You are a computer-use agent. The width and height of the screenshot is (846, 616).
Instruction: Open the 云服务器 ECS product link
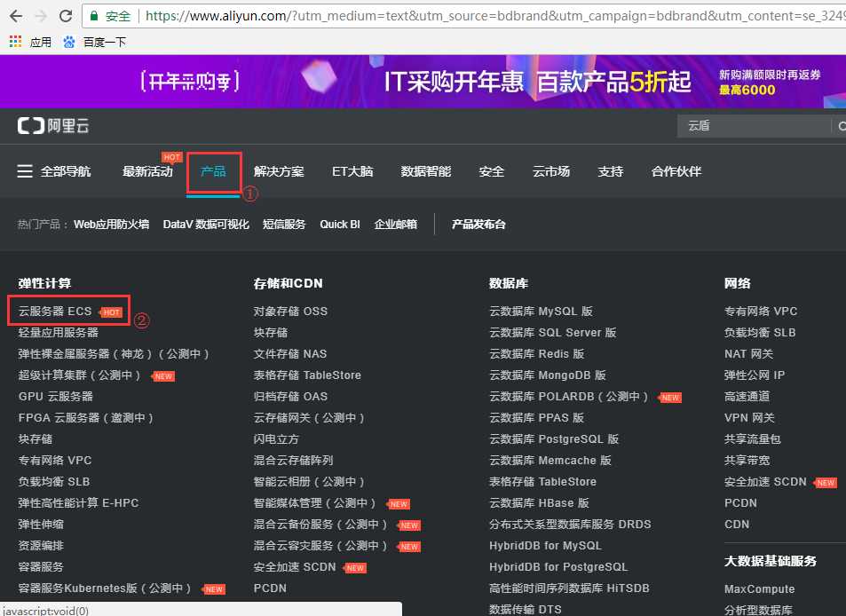[53, 310]
